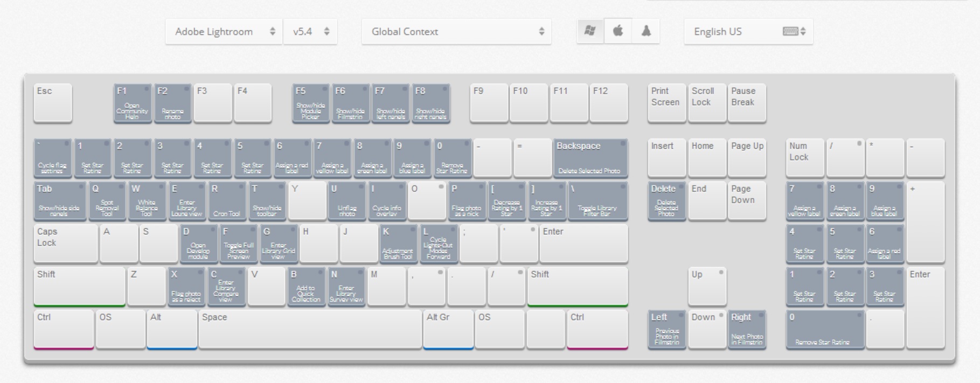Viewport: 980px width, 383px height.
Task: Click the Backspace Delete Selected Photo key
Action: point(590,158)
